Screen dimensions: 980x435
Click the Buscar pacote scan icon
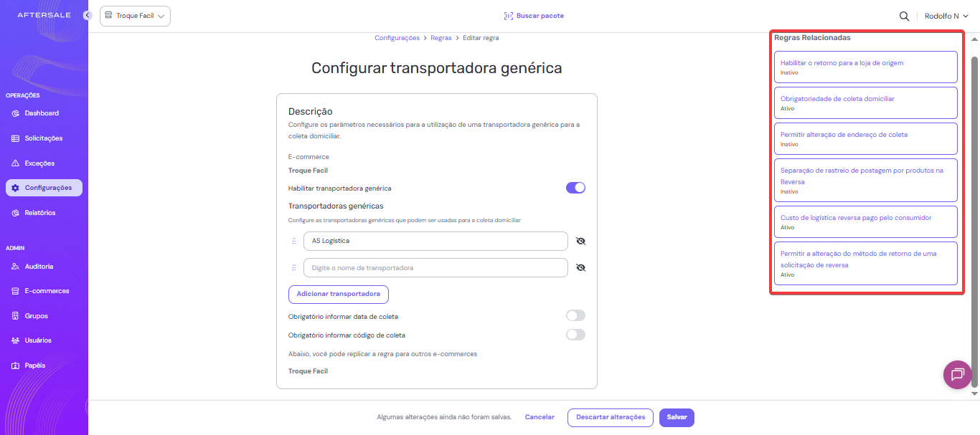tap(509, 16)
